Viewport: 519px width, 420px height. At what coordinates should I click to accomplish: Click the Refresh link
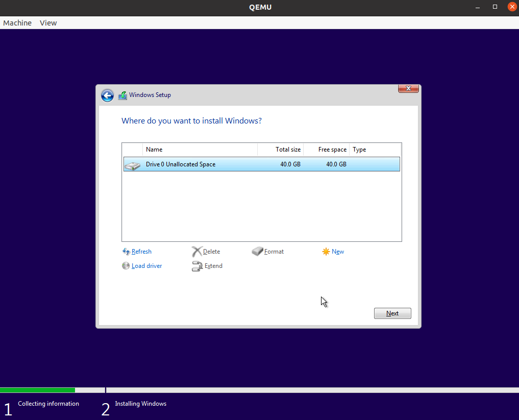pos(141,252)
